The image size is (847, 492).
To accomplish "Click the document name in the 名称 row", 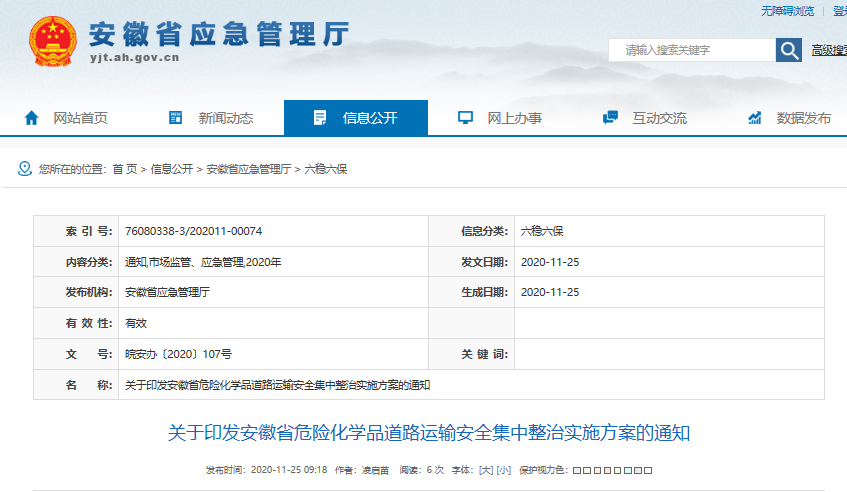I will pyautogui.click(x=277, y=385).
